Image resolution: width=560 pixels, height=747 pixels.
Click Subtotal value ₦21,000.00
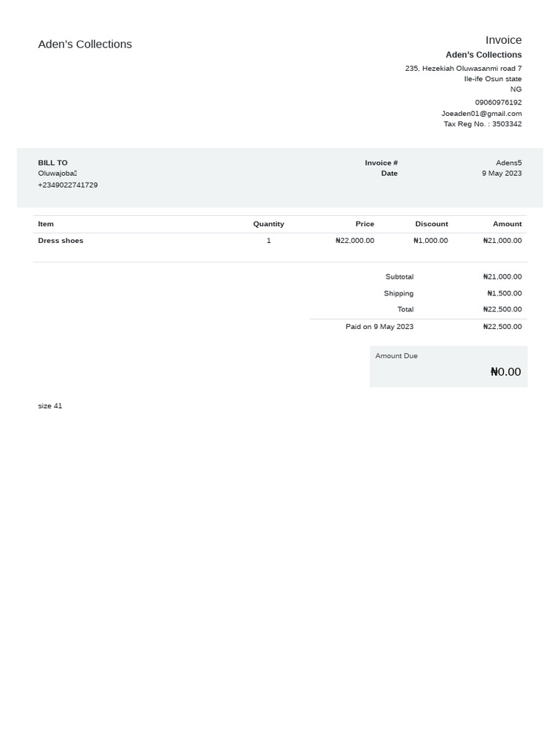[502, 276]
